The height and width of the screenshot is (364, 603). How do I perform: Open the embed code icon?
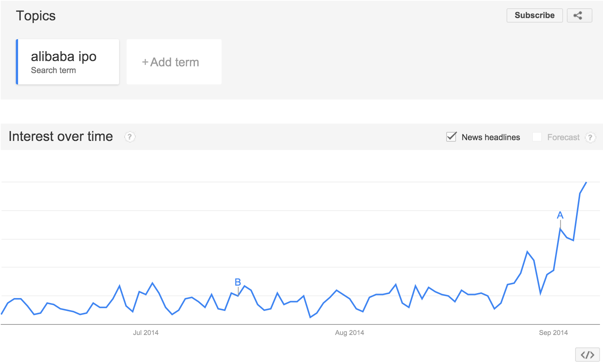pos(587,355)
